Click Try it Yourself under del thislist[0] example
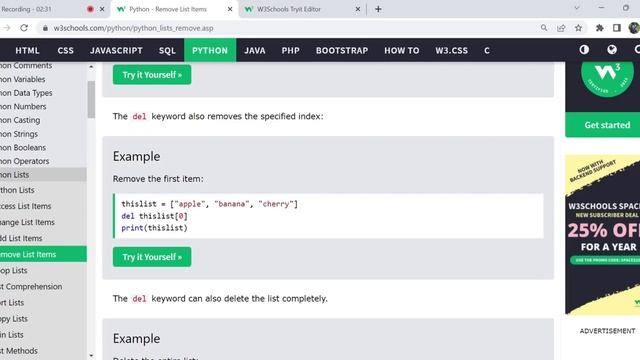640x360 pixels. coord(152,257)
